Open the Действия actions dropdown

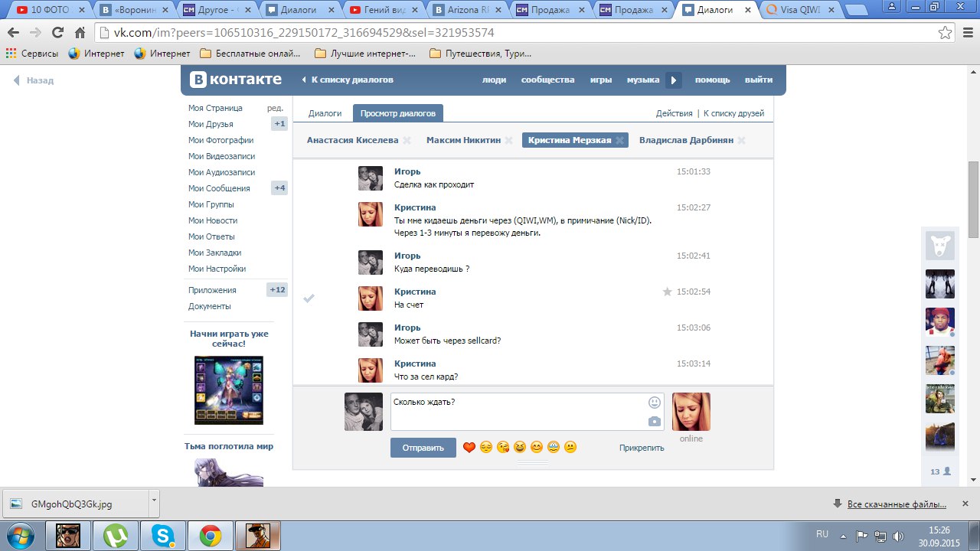click(x=674, y=113)
